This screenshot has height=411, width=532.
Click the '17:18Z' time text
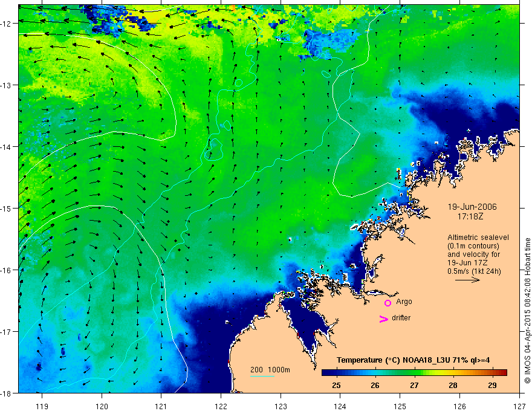(x=470, y=216)
